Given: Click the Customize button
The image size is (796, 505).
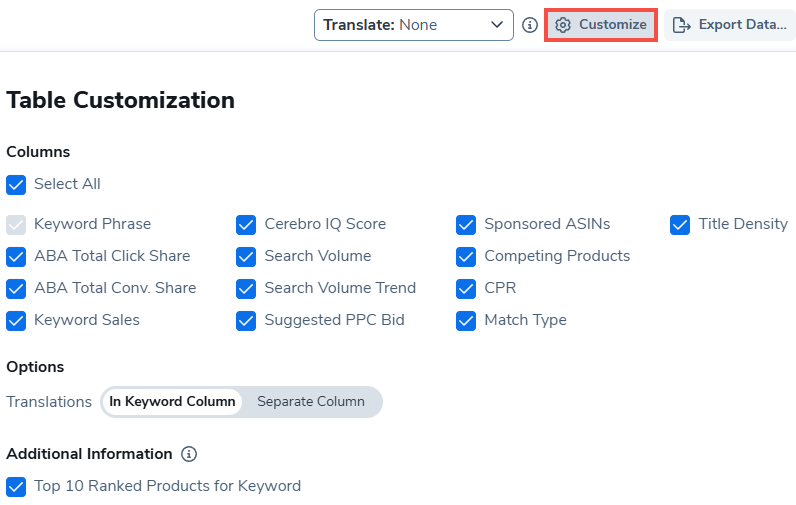Looking at the screenshot, I should [601, 25].
